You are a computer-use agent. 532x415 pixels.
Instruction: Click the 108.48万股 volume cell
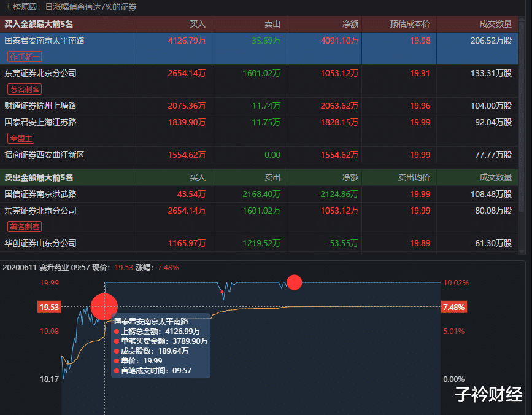coord(491,194)
